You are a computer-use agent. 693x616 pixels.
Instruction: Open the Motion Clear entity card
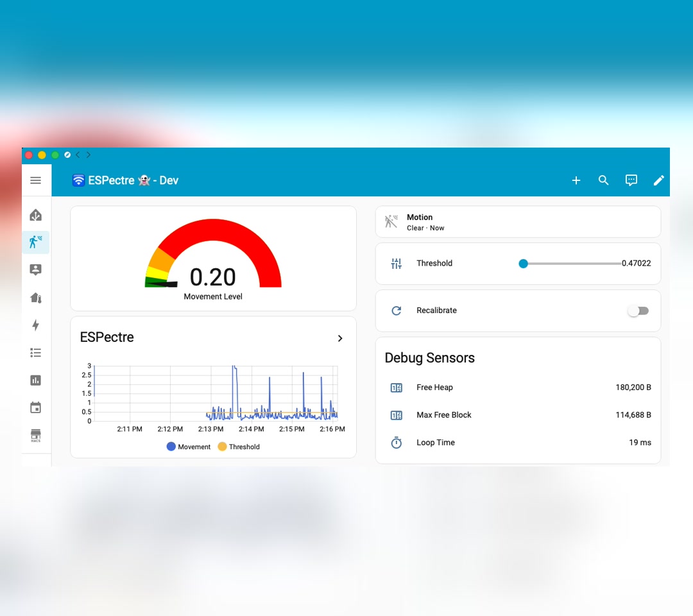pos(518,222)
